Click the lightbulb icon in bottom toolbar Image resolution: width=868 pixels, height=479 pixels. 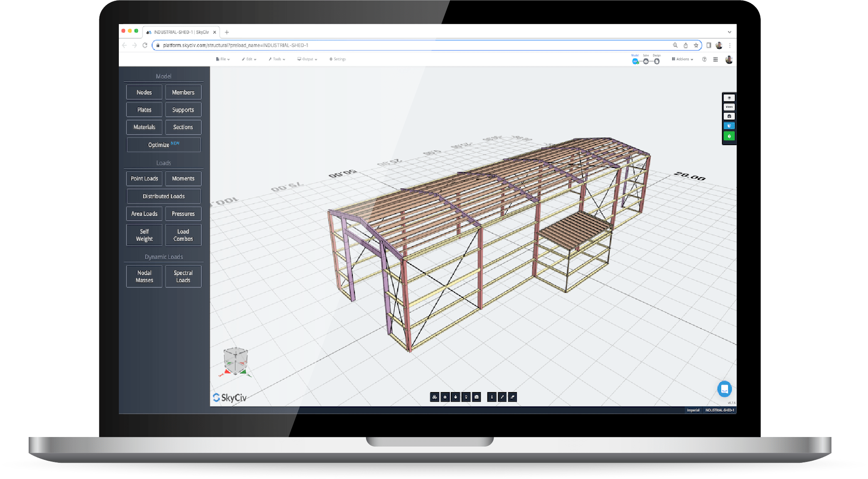click(x=466, y=397)
